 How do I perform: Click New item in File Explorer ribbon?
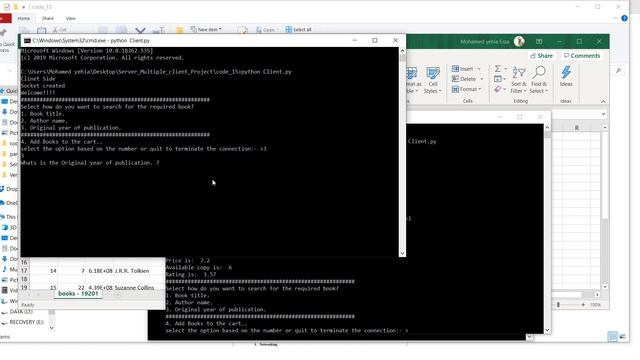click(206, 29)
